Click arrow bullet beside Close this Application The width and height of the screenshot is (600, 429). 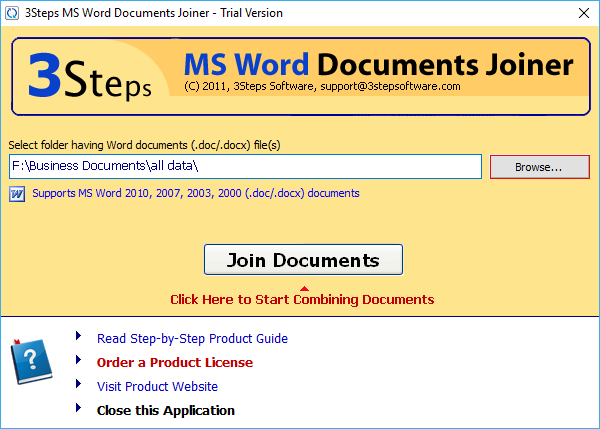[78, 408]
